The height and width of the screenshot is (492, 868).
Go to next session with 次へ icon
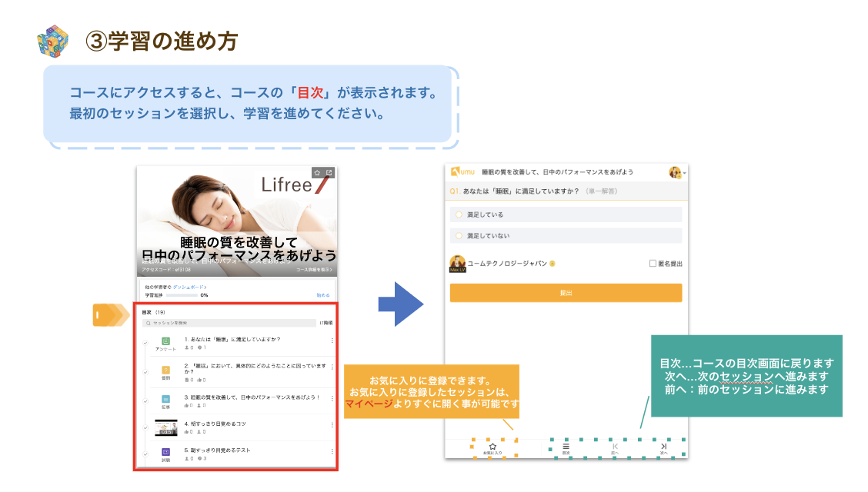pyautogui.click(x=663, y=447)
